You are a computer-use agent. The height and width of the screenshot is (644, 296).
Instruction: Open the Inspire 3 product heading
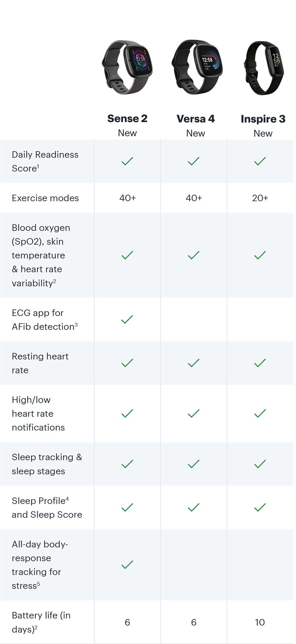point(263,119)
